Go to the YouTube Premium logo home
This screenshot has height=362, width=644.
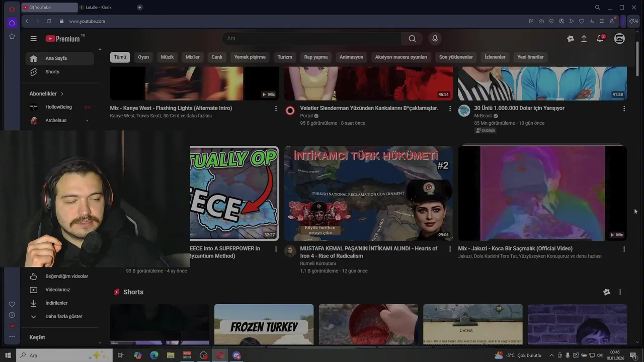click(62, 39)
